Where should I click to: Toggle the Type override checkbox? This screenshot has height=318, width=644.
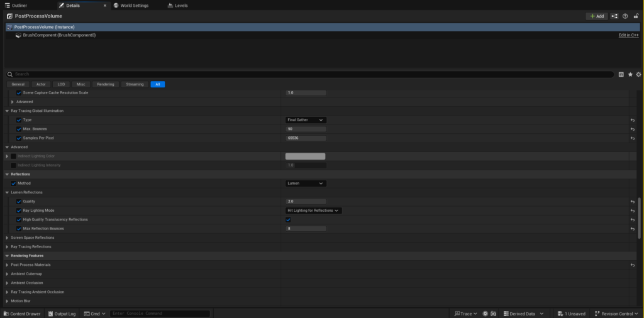[x=19, y=120]
